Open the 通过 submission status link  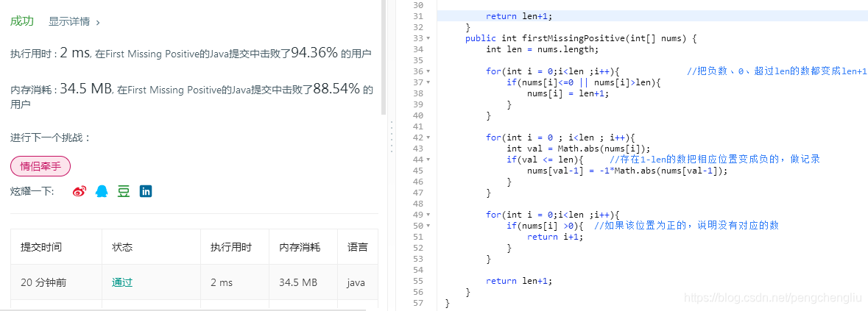tap(121, 282)
